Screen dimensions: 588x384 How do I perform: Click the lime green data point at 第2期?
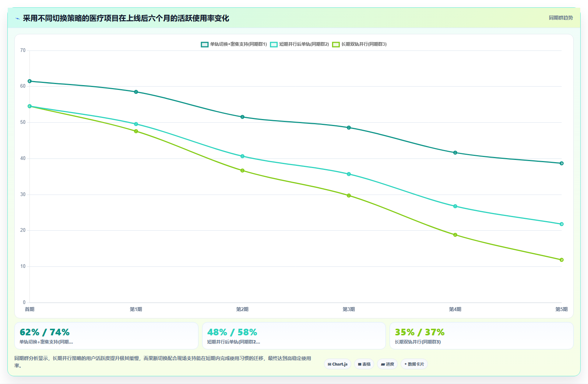pyautogui.click(x=242, y=171)
